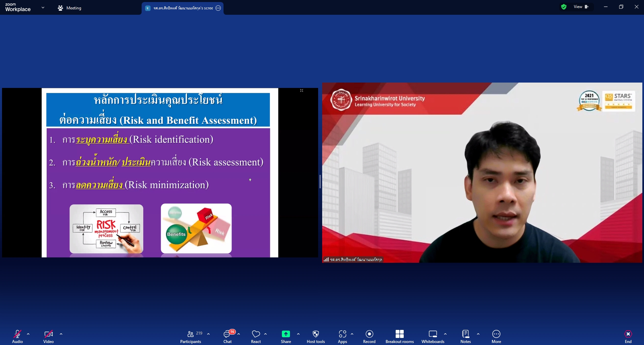Viewport: 644px width, 345px height.
Task: Expand audio options arrow beside Audio
Action: tap(28, 334)
